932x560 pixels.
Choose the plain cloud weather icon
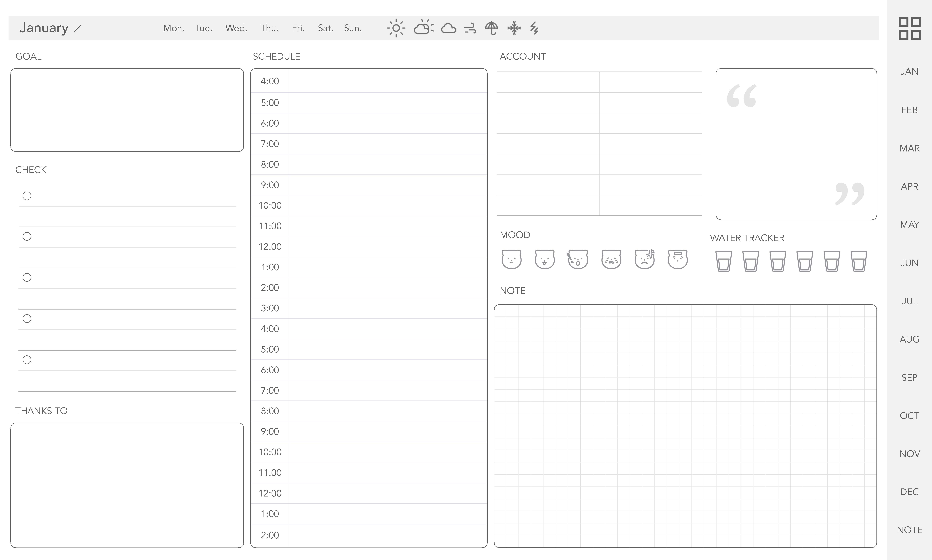pos(449,28)
